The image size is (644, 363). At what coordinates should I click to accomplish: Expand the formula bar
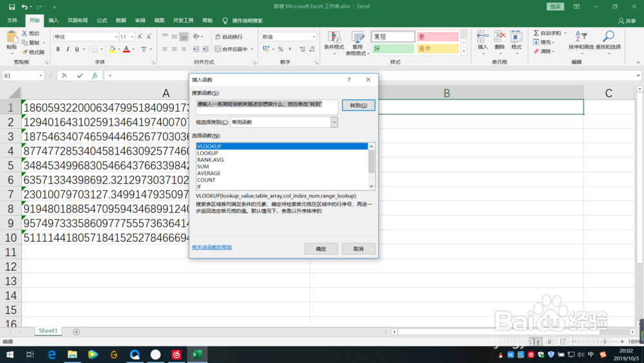[x=638, y=75]
